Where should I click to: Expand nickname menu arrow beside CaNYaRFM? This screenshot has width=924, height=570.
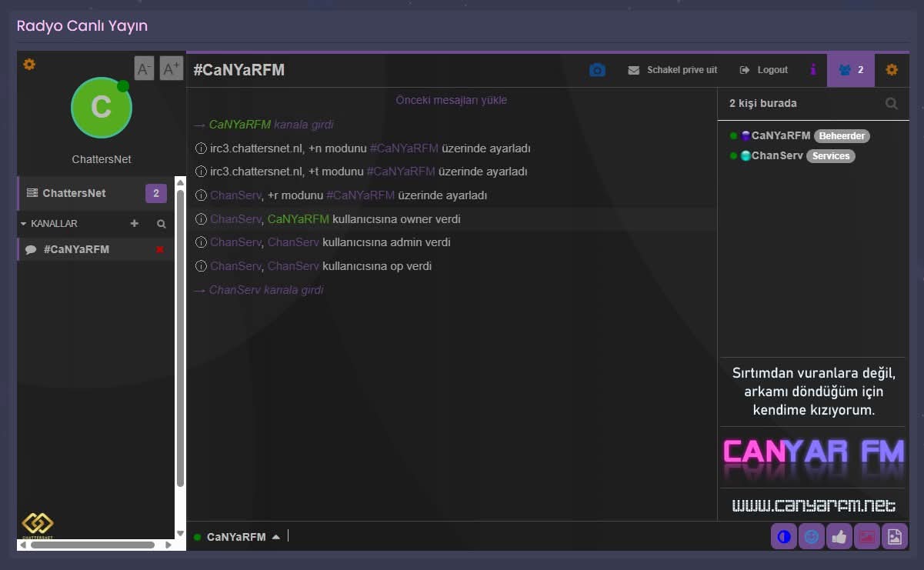pos(276,537)
